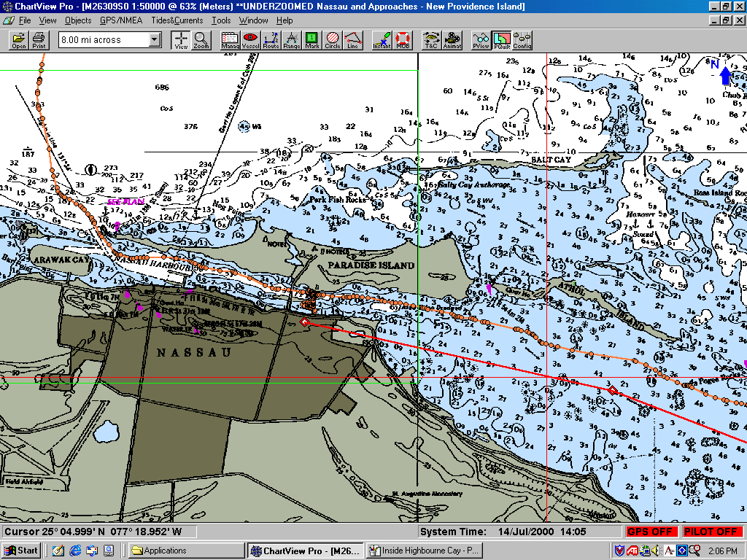Viewport: 747px width, 560px height.
Task: Toggle the GPS OFF status indicator
Action: pos(651,532)
